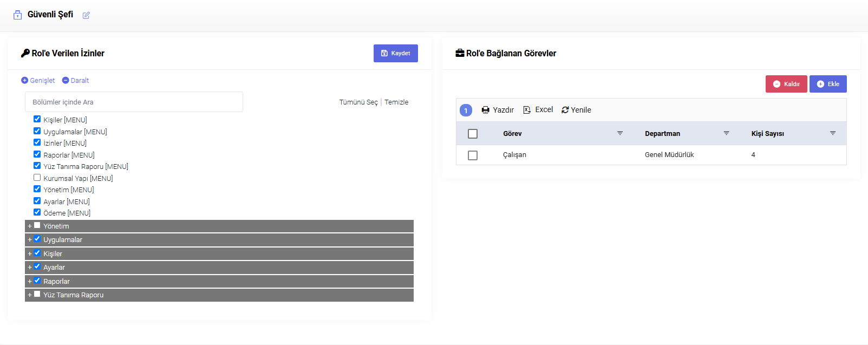The image size is (868, 345).
Task: Click the lock icon before Güvenli Şefi title
Action: 18,15
